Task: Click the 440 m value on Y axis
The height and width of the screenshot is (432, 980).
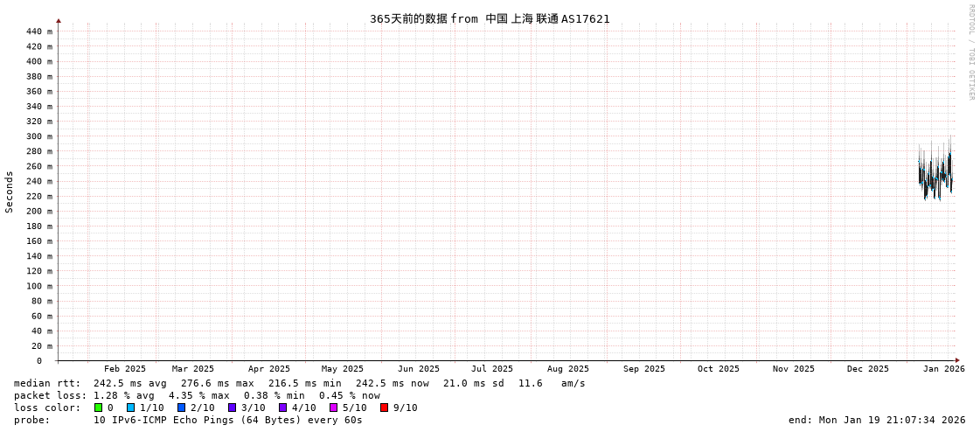Action: coord(38,31)
